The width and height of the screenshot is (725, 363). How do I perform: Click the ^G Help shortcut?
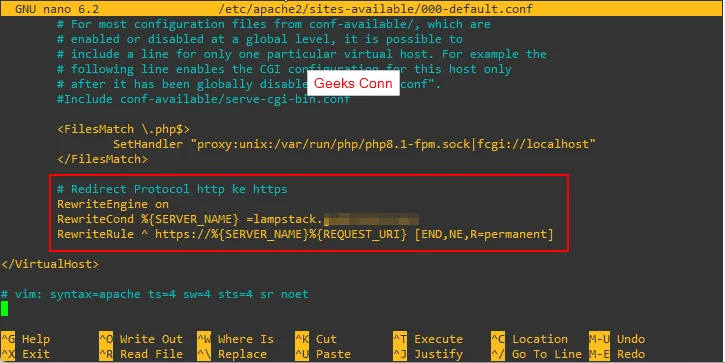click(x=25, y=339)
